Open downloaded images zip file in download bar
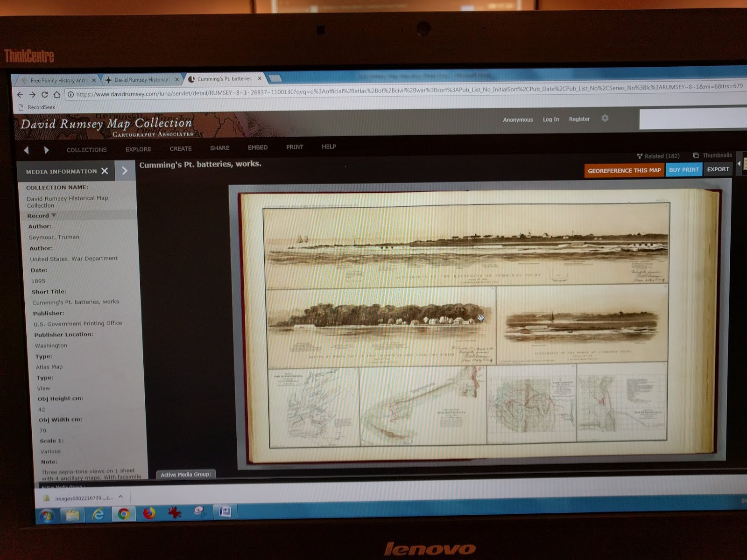The image size is (747, 560). (x=79, y=498)
